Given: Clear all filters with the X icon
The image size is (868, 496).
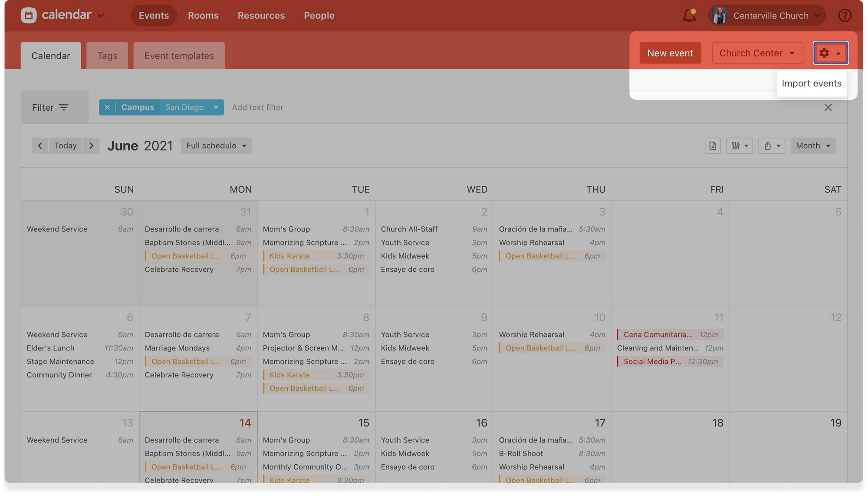Looking at the screenshot, I should (828, 107).
